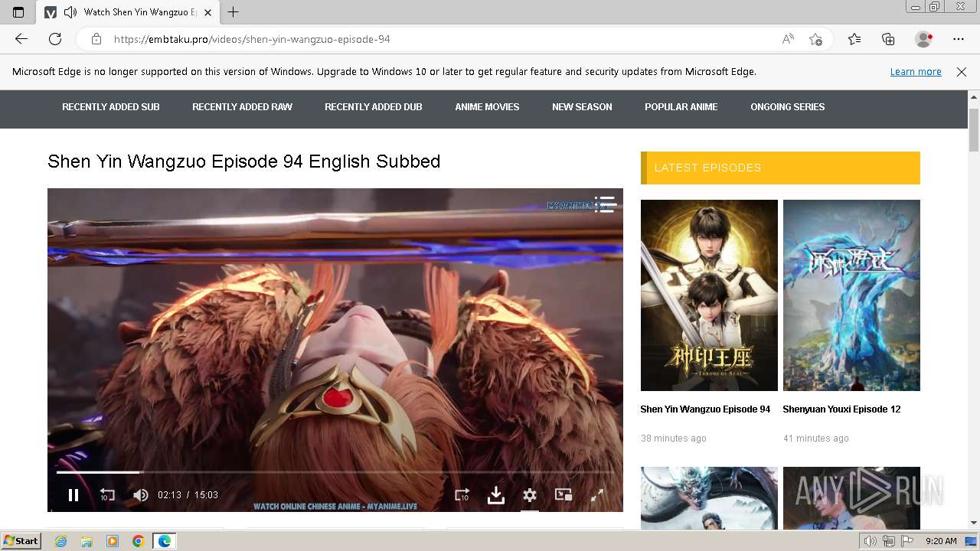The height and width of the screenshot is (551, 980).
Task: Go to Anime Movies section
Action: pyautogui.click(x=487, y=107)
